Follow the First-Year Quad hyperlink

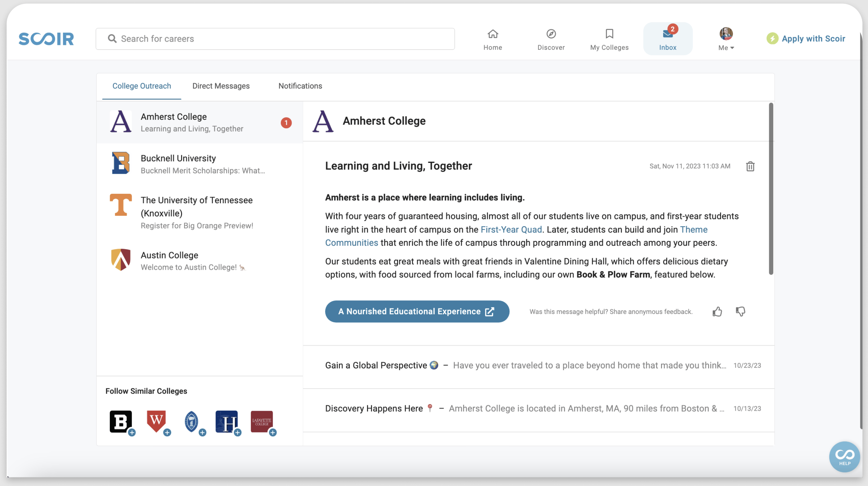point(511,229)
